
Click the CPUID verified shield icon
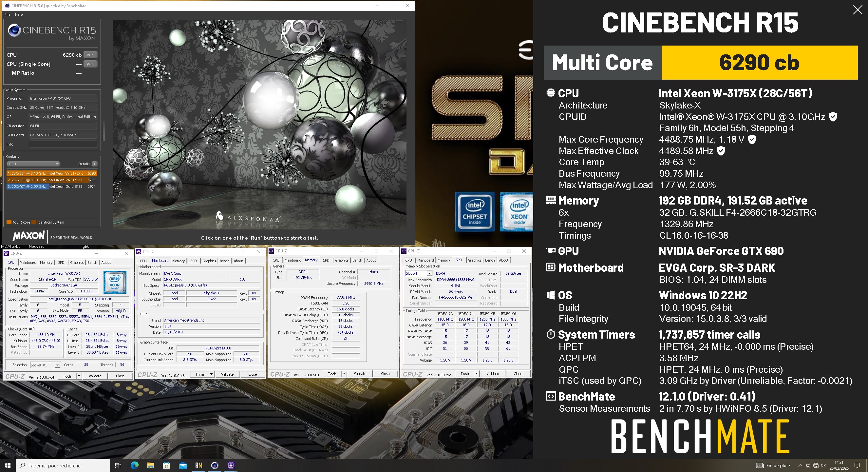pos(833,117)
